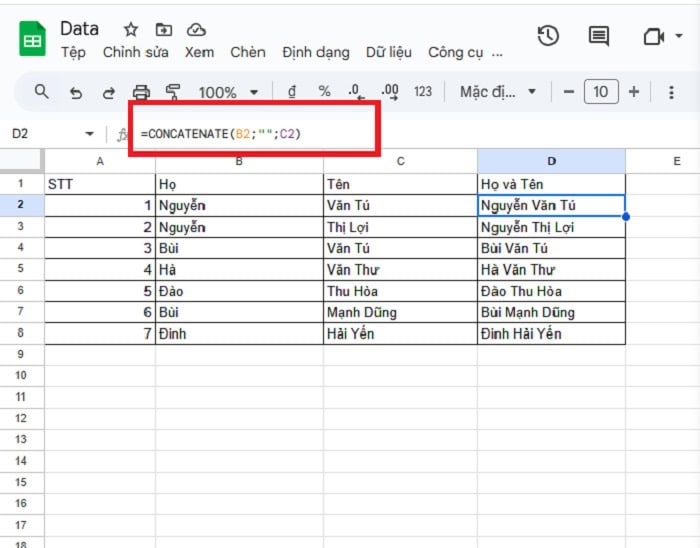The height and width of the screenshot is (548, 700).
Task: Click the Google Sheets home logo
Action: [x=32, y=39]
